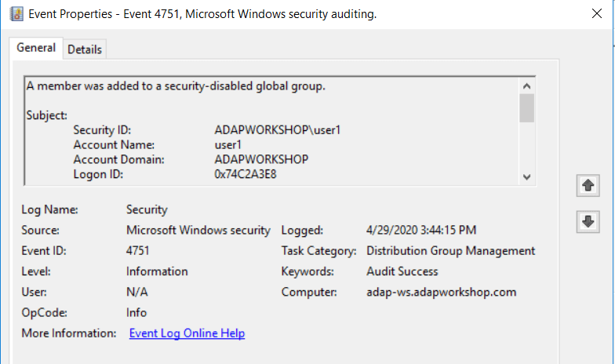Click the description box scrollbar thumb
615x364 pixels.
click(527, 107)
